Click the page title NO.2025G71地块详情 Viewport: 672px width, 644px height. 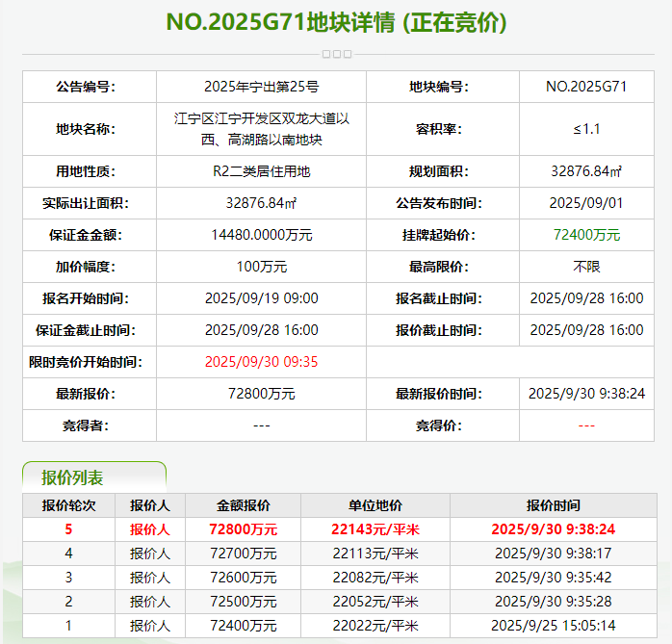[x=336, y=22]
